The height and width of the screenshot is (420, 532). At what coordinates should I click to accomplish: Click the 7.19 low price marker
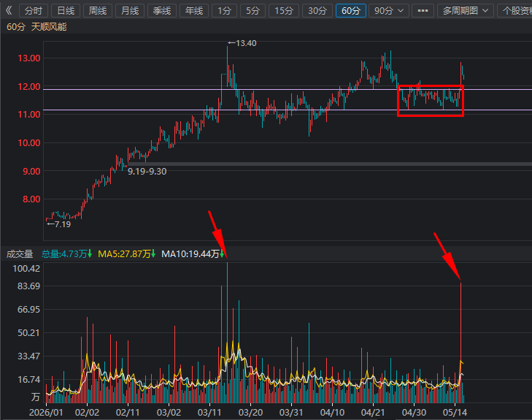(x=58, y=224)
